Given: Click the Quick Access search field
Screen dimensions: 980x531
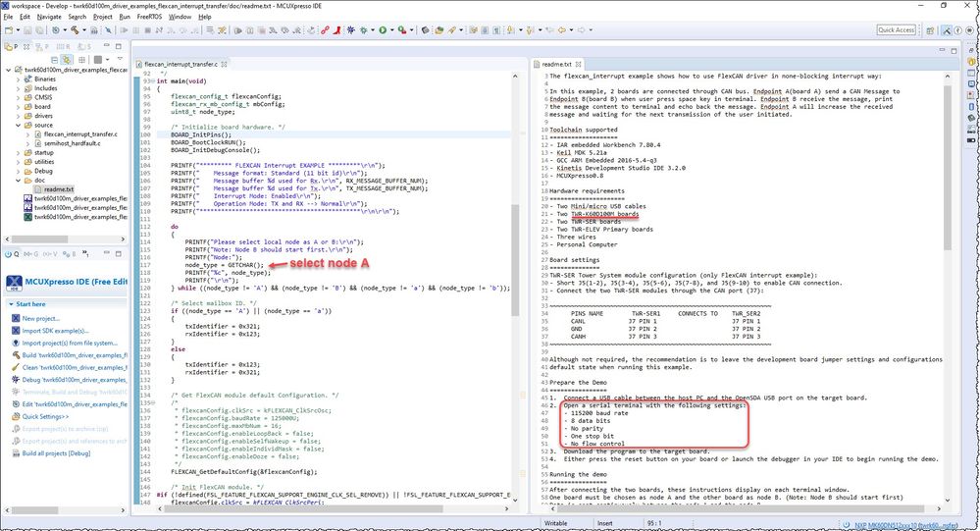Looking at the screenshot, I should [897, 30].
